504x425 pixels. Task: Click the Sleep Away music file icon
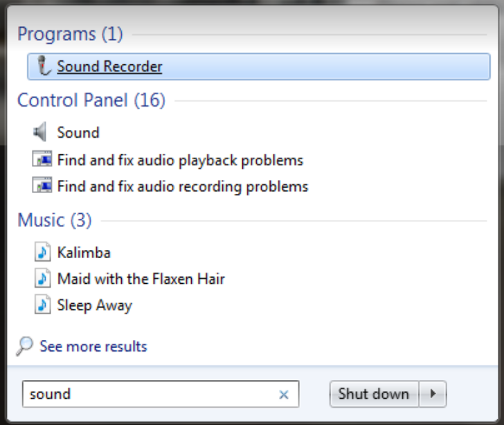click(x=43, y=305)
